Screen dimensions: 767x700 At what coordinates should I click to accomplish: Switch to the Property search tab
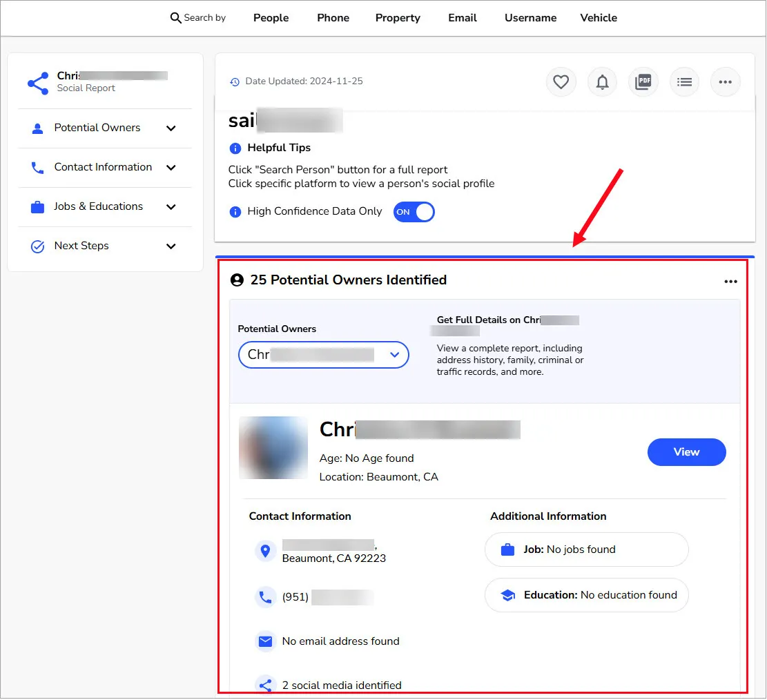pyautogui.click(x=398, y=18)
